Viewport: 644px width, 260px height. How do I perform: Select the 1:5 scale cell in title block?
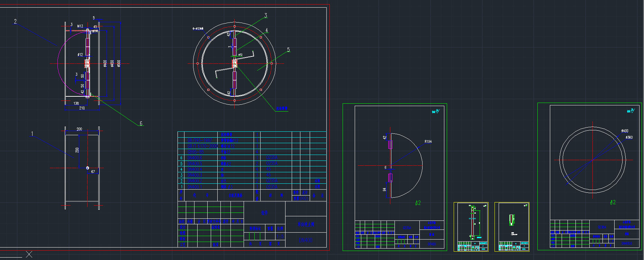281,236
